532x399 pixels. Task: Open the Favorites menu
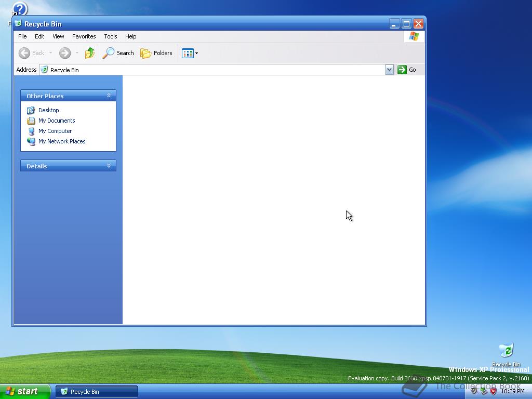84,36
